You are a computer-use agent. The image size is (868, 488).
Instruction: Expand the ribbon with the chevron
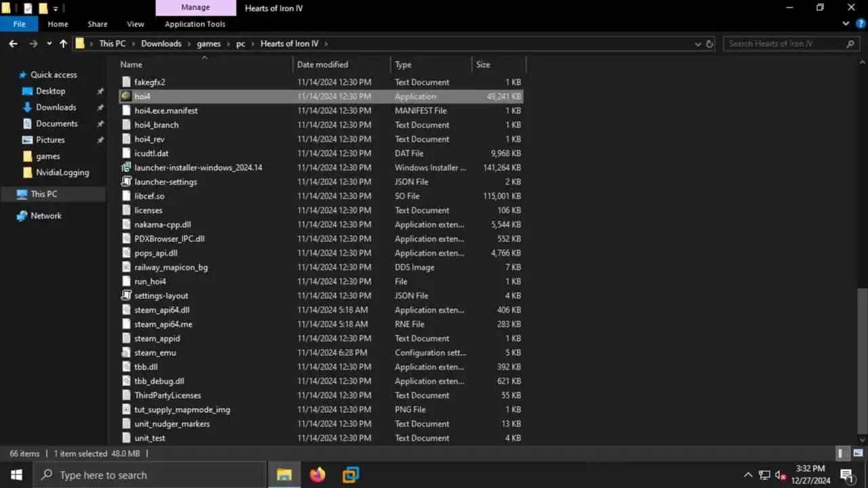click(846, 24)
